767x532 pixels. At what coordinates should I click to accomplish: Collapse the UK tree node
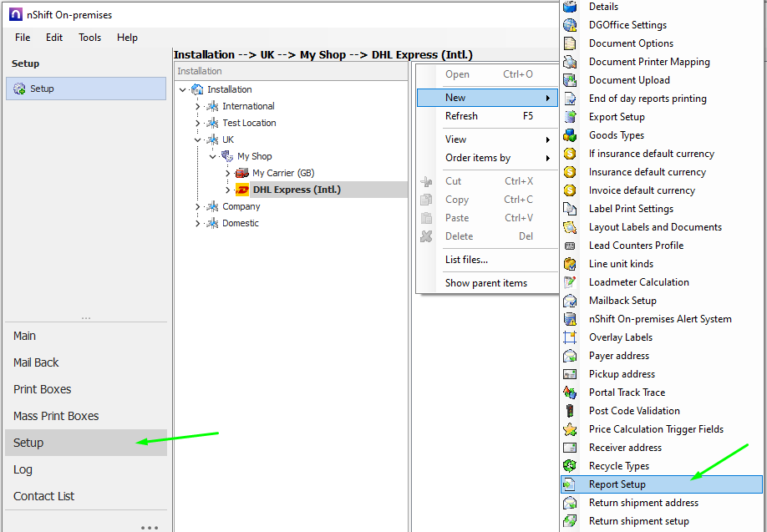[x=198, y=139]
